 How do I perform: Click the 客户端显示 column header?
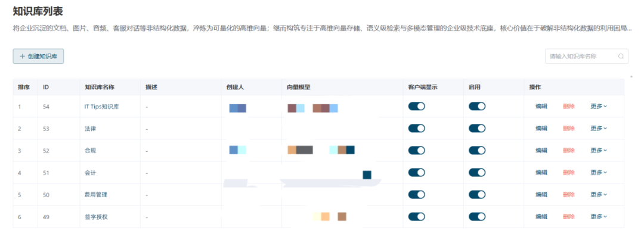click(423, 87)
